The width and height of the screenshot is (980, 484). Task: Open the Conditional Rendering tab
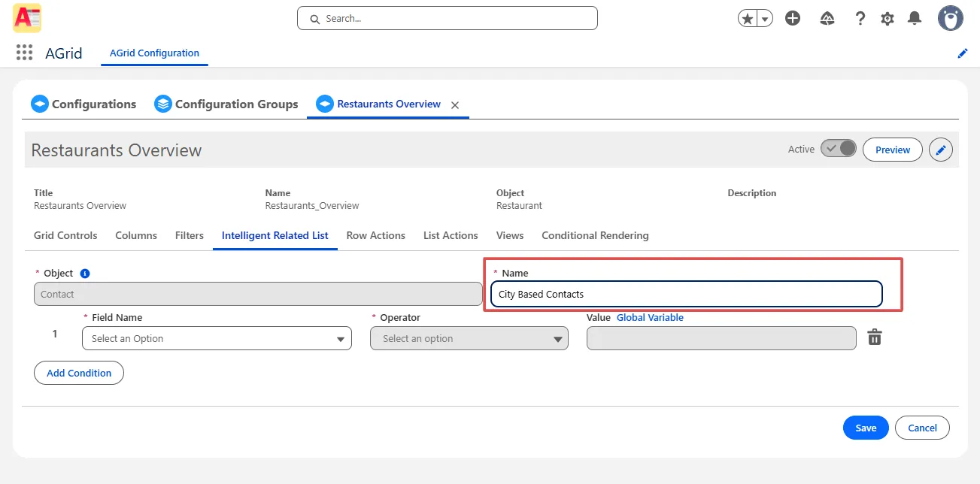coord(595,235)
